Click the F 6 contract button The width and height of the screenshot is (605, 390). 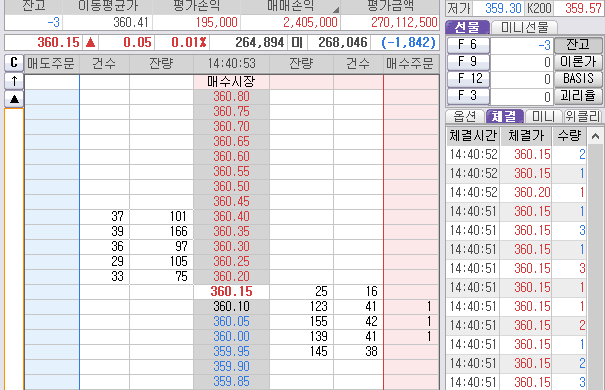tap(468, 45)
